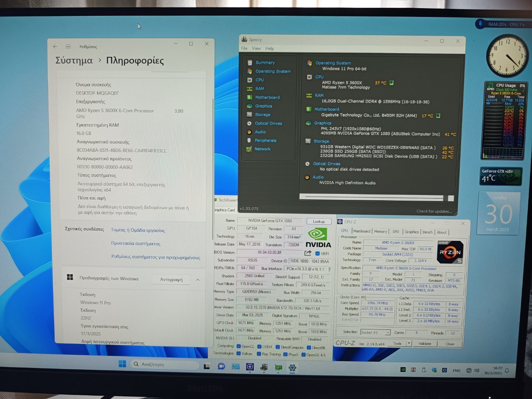
Task: Open the Tools dropdown arrow in CPU-Z
Action: [409, 344]
